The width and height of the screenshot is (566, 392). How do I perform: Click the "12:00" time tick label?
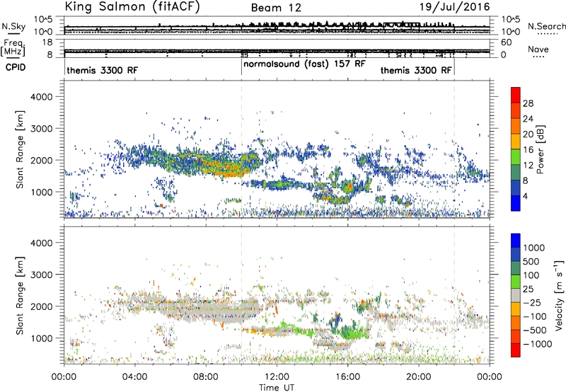coord(277,377)
